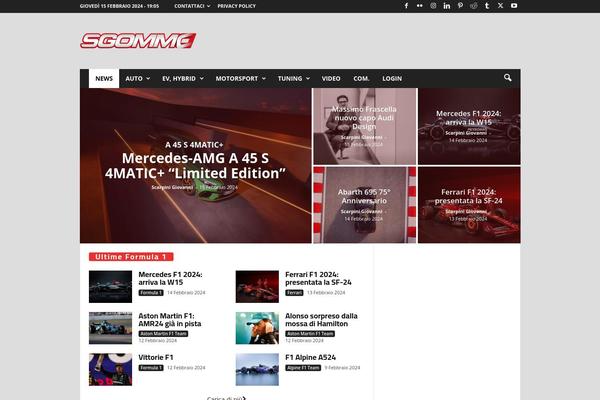The width and height of the screenshot is (600, 400).
Task: Open the COM. menu item
Action: 361,78
